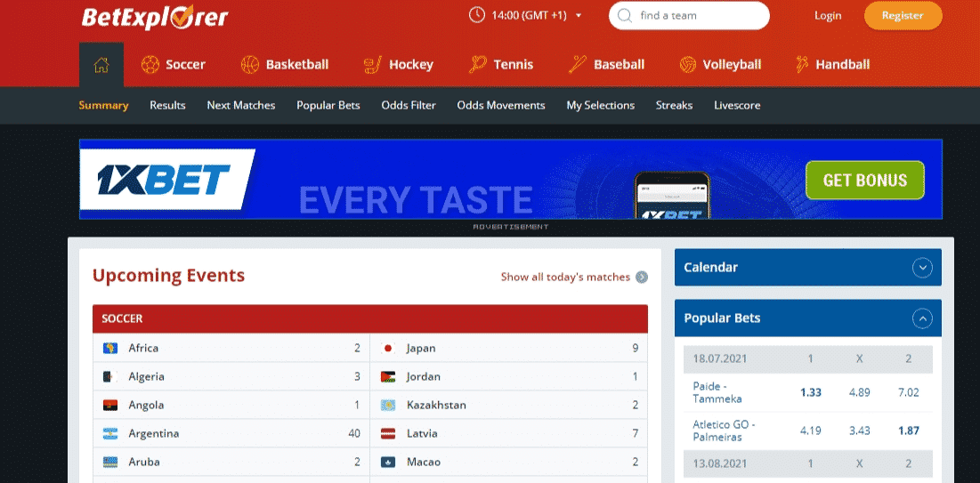Click the handball player icon
980x483 pixels.
pos(802,64)
